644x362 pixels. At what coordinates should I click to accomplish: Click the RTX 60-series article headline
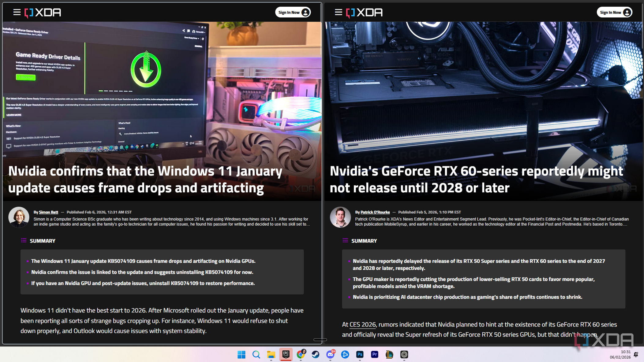pyautogui.click(x=476, y=179)
